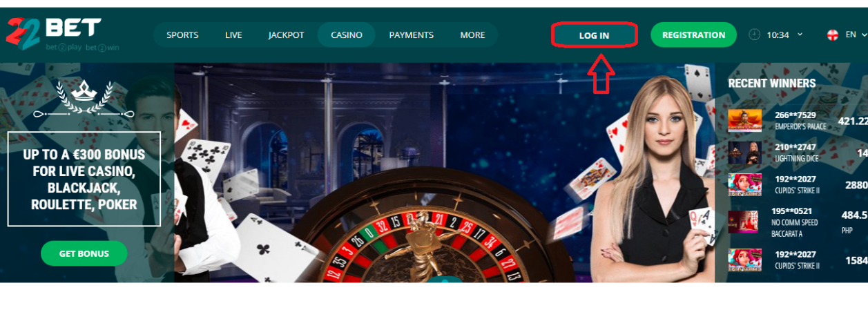Switch to the CASINO tab
Image resolution: width=868 pixels, height=310 pixels.
pos(347,35)
